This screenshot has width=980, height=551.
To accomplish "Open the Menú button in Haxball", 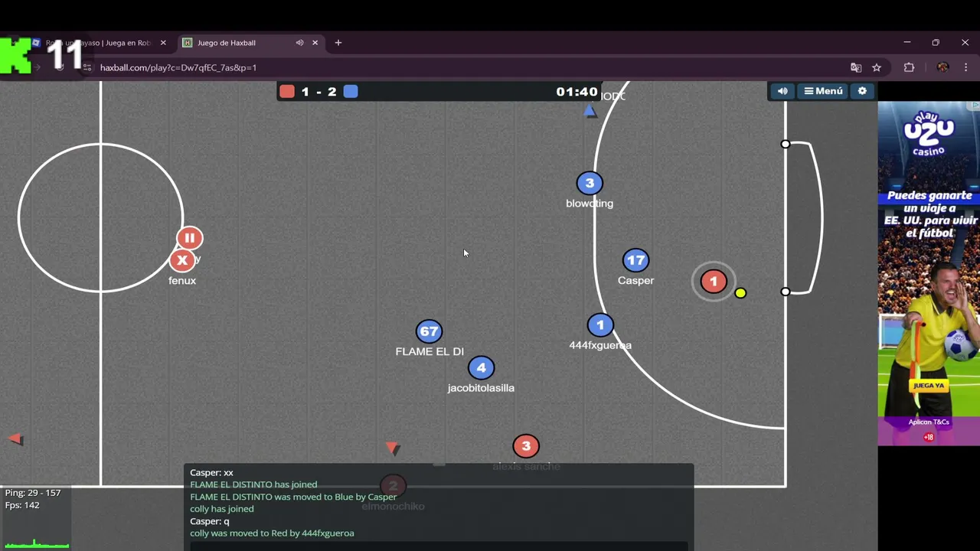I will click(x=823, y=91).
